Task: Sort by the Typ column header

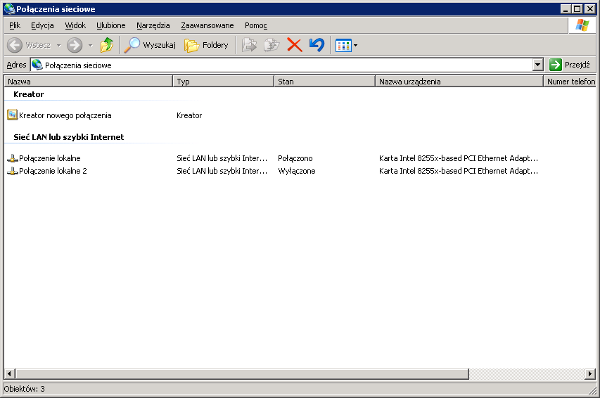Action: coord(223,82)
